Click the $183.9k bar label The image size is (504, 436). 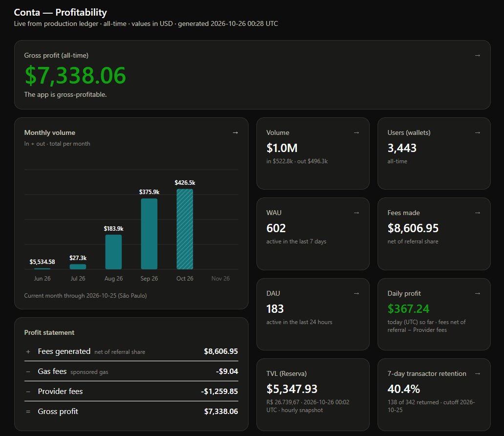tap(113, 229)
